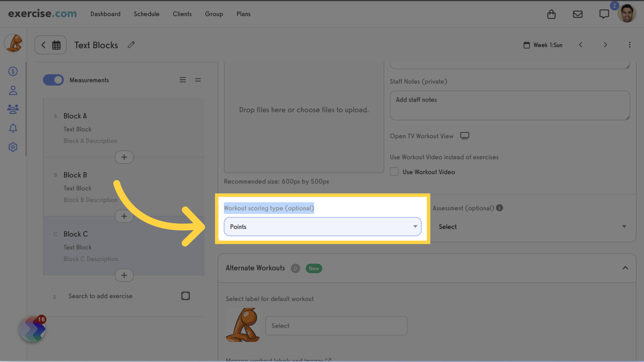Open the mail envelope icon
Viewport: 644px width, 362px height.
coord(578,14)
